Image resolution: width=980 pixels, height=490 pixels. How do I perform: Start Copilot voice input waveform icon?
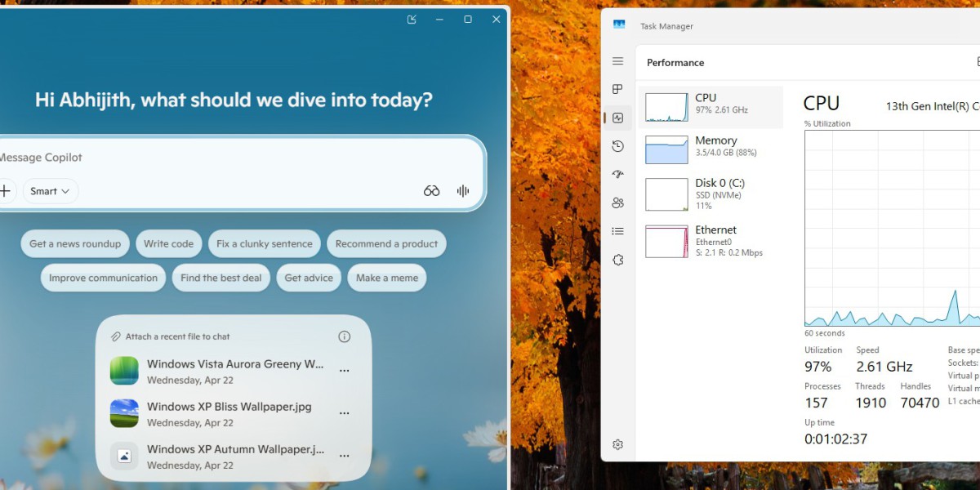[x=463, y=191]
